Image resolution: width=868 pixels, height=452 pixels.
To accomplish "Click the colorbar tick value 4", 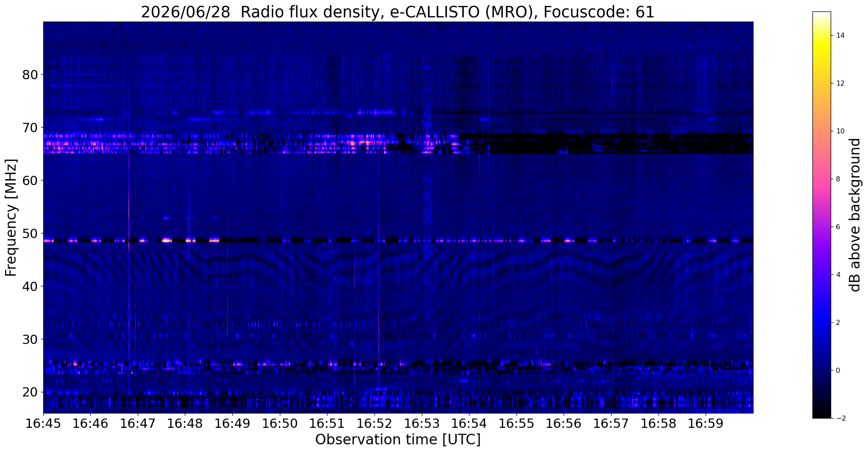I will [x=838, y=275].
